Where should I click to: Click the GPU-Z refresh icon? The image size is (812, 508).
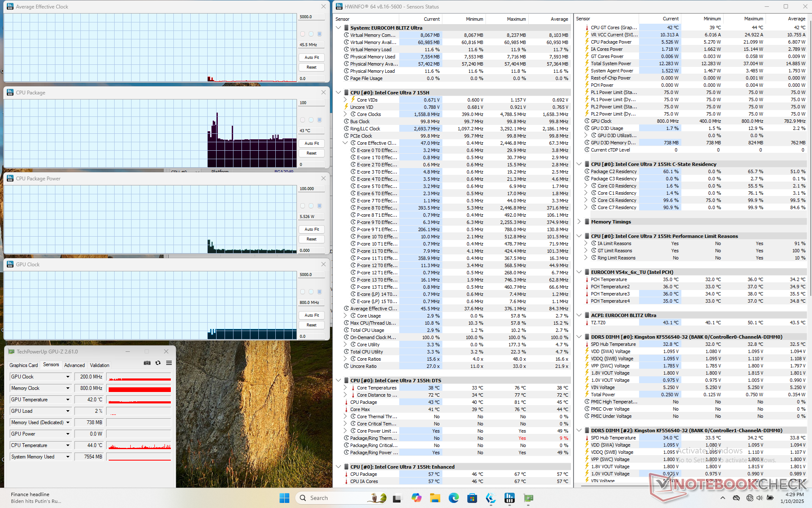(158, 363)
